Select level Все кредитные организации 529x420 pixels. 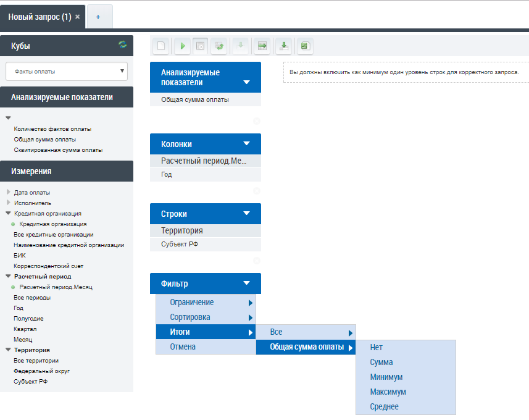(54, 234)
